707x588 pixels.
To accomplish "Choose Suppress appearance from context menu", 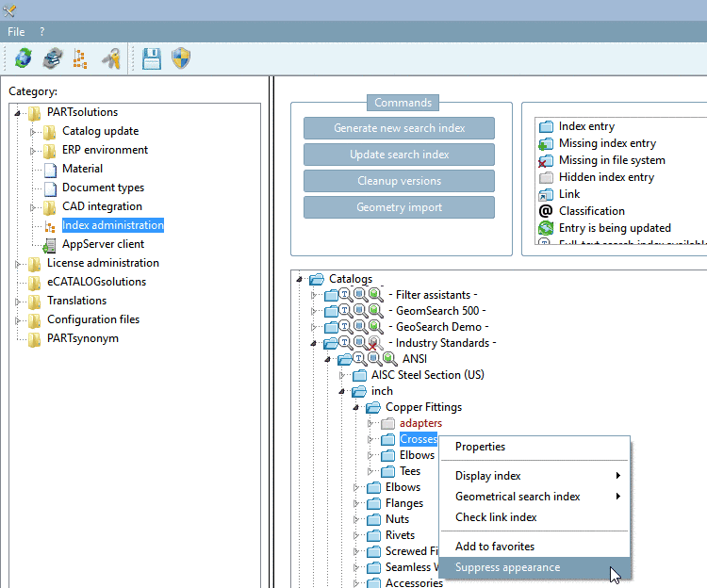I will 507,567.
